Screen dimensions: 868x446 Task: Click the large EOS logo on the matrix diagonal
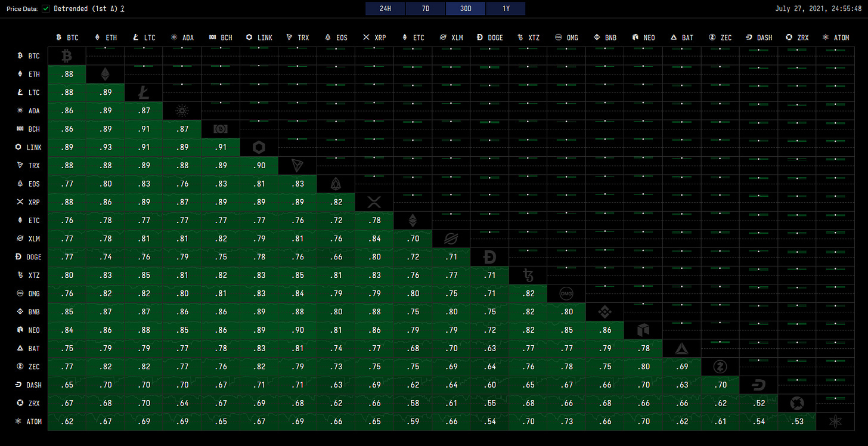tap(336, 184)
